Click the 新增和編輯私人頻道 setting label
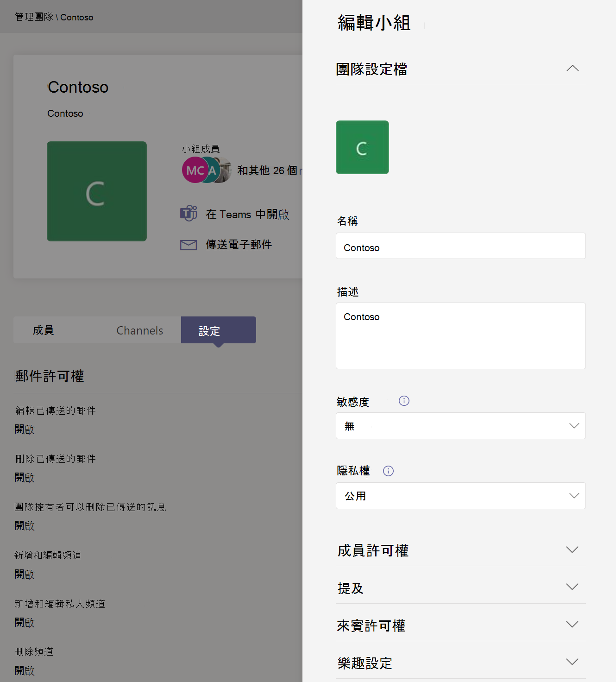This screenshot has height=682, width=616. [60, 604]
